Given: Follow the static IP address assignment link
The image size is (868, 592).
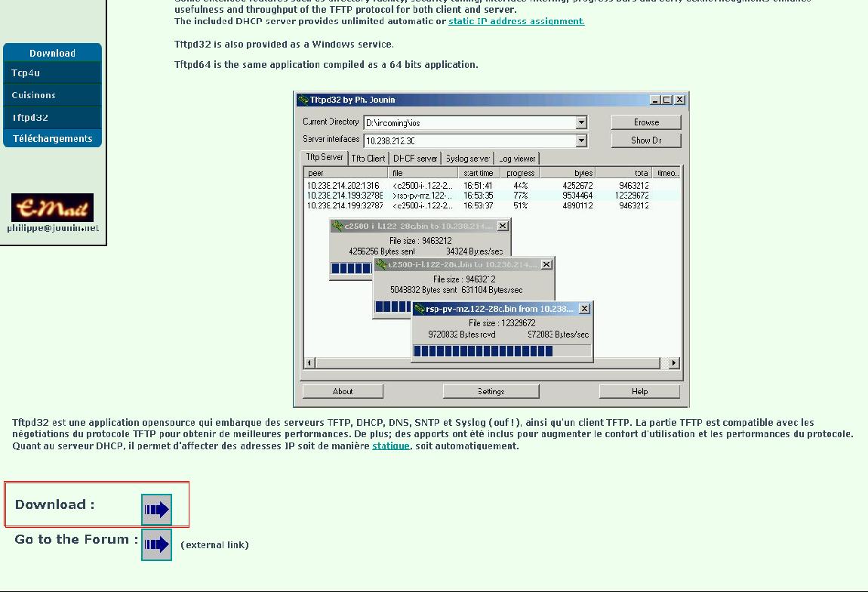Looking at the screenshot, I should (516, 21).
